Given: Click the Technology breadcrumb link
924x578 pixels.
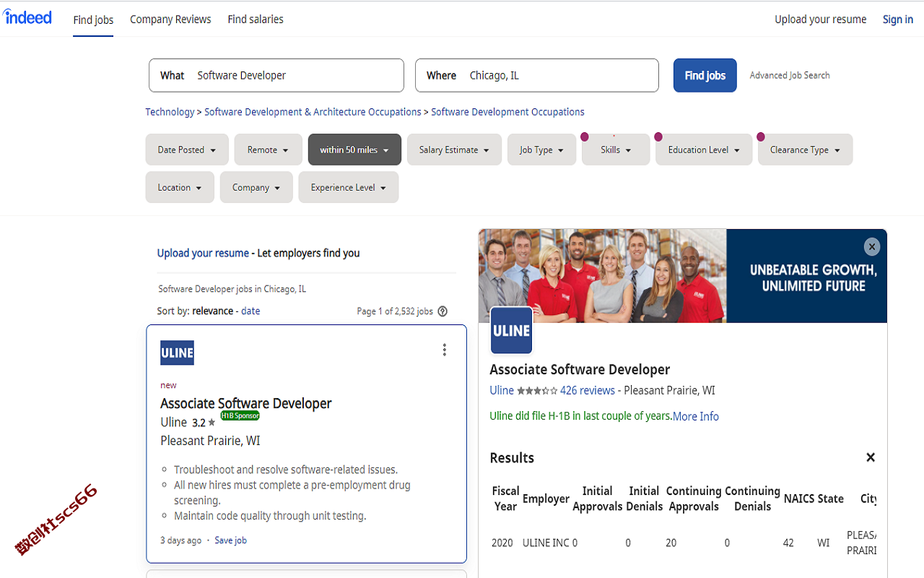Looking at the screenshot, I should pos(170,112).
